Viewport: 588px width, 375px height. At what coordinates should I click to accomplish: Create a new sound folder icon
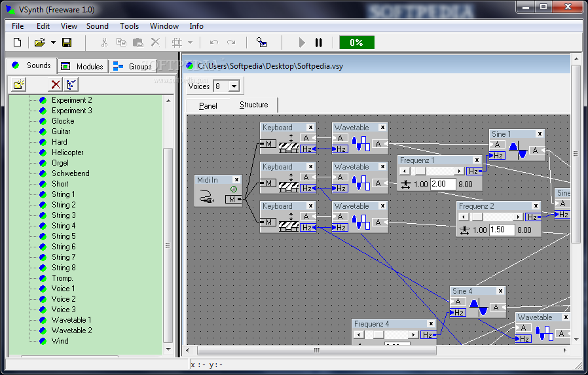[x=19, y=84]
